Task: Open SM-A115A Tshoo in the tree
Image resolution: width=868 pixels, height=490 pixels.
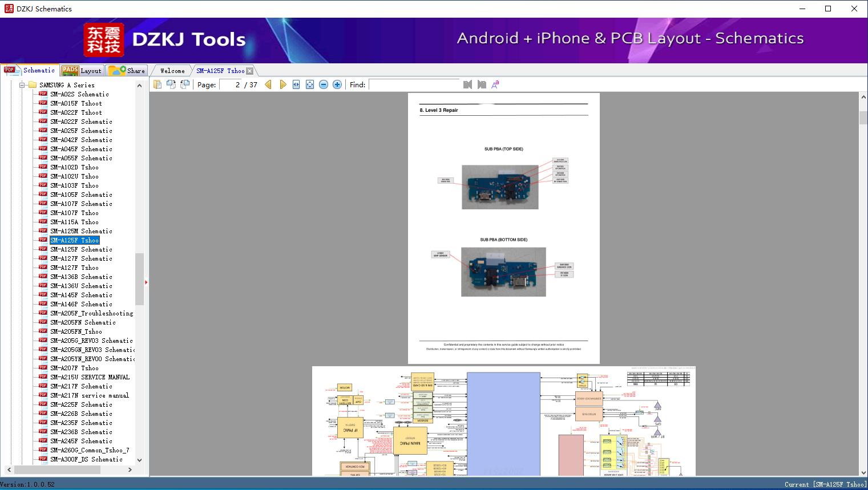Action: pyautogui.click(x=74, y=222)
